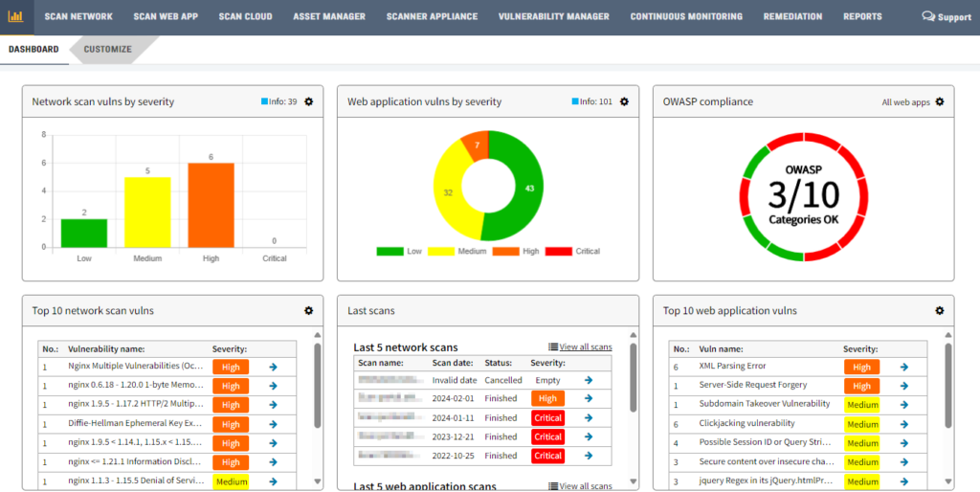Click the dashboard bar chart icon
Image resolution: width=980 pixels, height=492 pixels.
tap(14, 16)
